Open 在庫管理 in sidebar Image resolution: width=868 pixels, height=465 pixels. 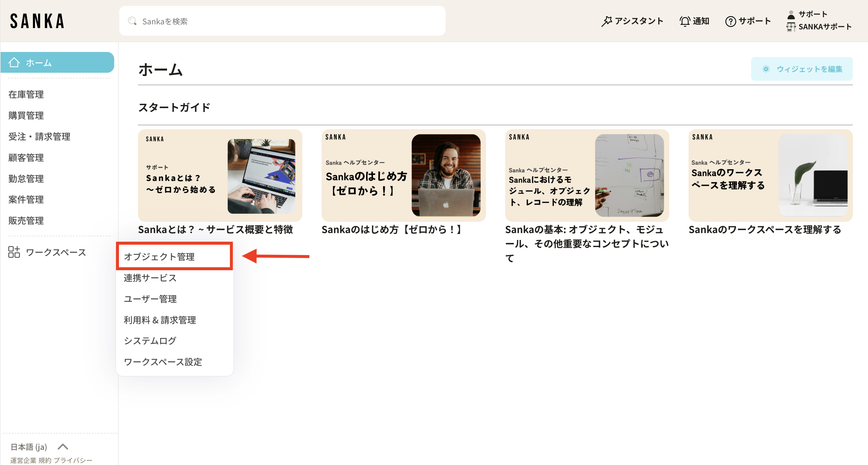click(x=26, y=94)
